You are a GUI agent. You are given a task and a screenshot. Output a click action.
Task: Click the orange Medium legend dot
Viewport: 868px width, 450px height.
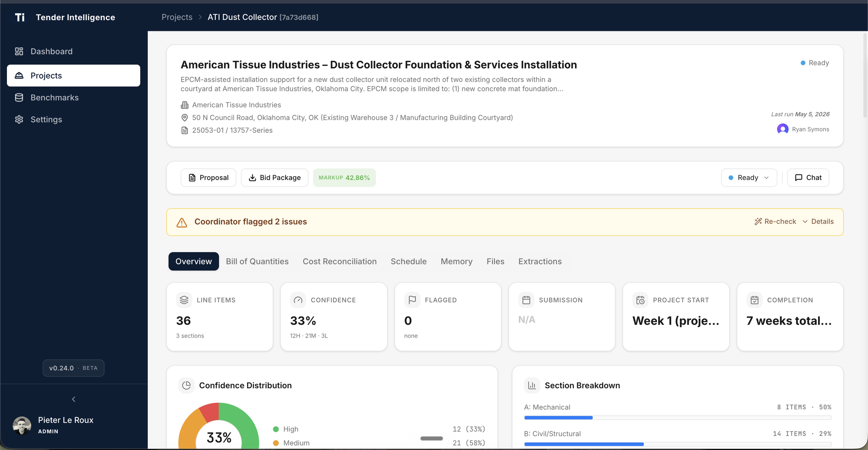(x=276, y=443)
